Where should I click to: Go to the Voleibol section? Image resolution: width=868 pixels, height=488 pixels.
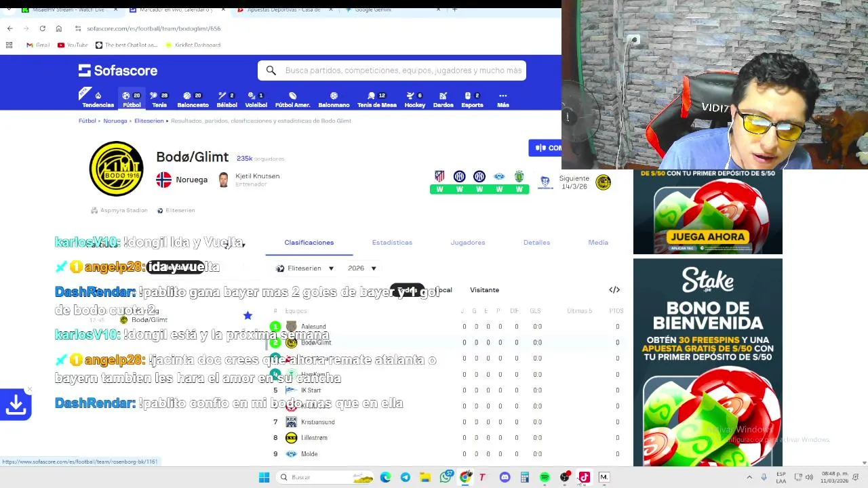click(x=256, y=100)
